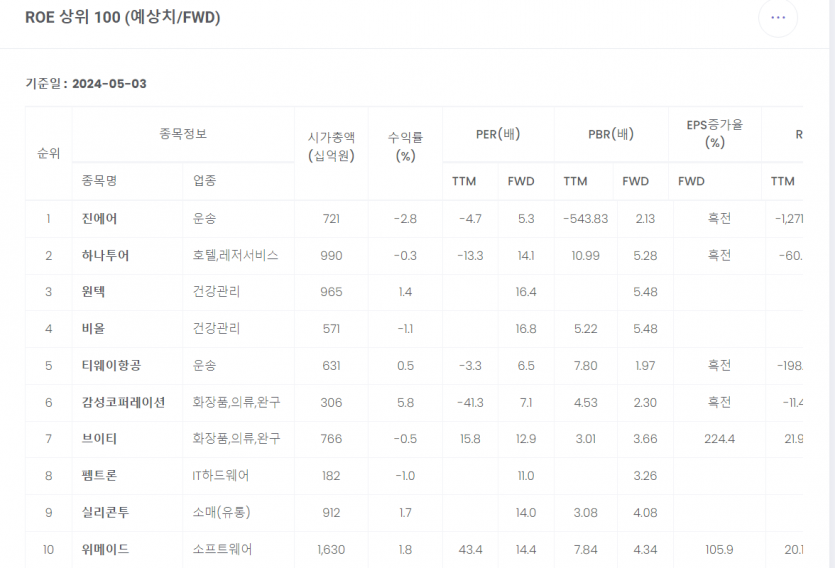The width and height of the screenshot is (835, 568).
Task: Click the PER(배) column group header
Action: pos(498,134)
